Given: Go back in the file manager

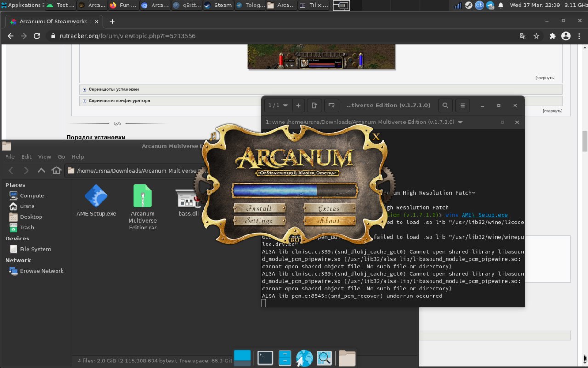Looking at the screenshot, I should click(11, 171).
